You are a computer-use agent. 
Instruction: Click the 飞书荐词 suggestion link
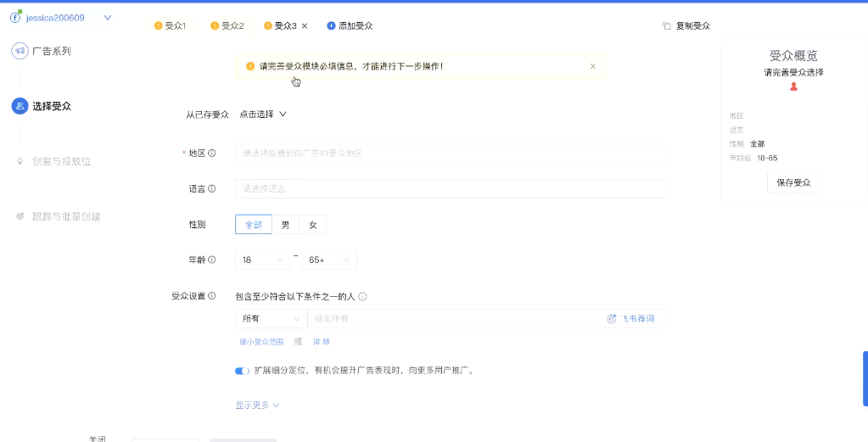coord(630,319)
